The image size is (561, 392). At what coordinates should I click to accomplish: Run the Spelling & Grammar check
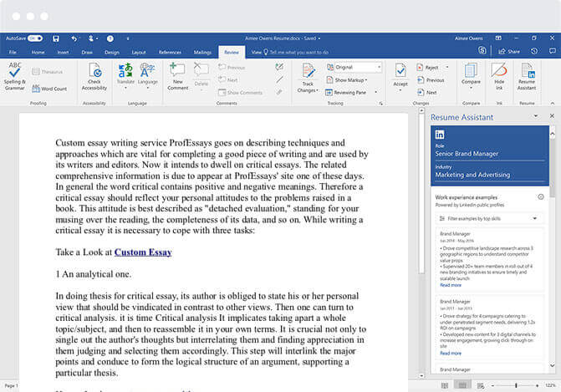coord(15,76)
